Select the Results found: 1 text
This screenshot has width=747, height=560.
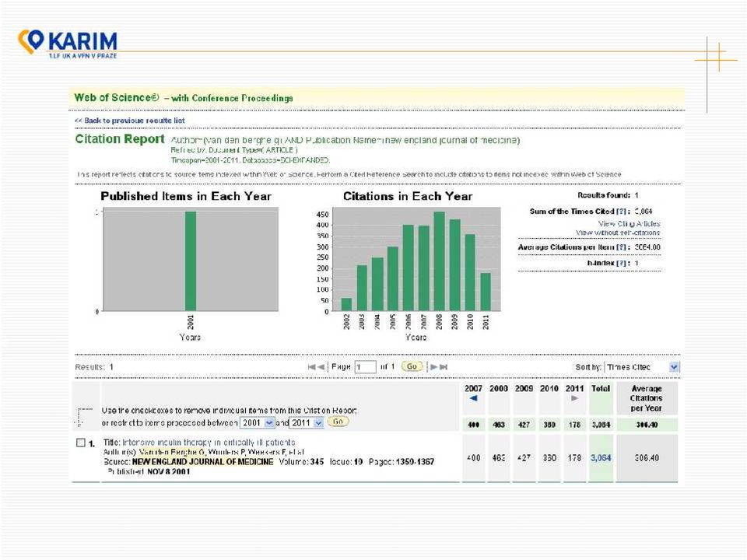(x=608, y=195)
